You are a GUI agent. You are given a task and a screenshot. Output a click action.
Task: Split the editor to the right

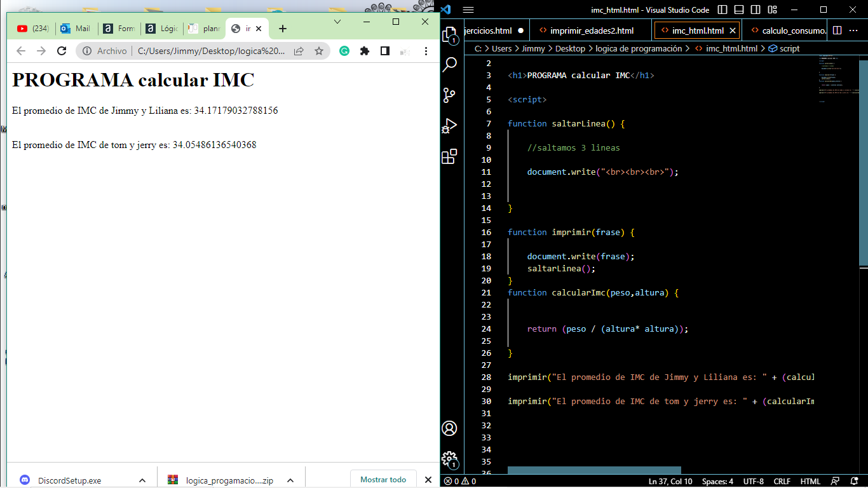tap(837, 30)
